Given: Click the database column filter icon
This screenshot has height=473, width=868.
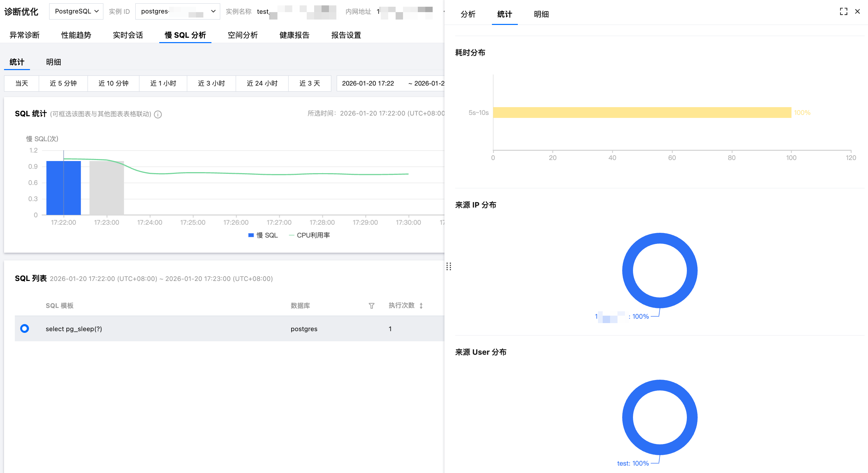Looking at the screenshot, I should pyautogui.click(x=371, y=306).
